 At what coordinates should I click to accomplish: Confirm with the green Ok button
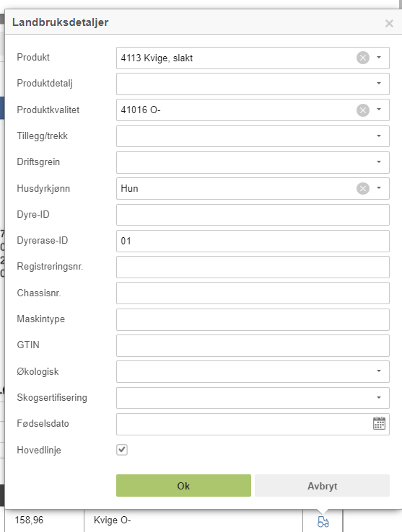(x=183, y=486)
